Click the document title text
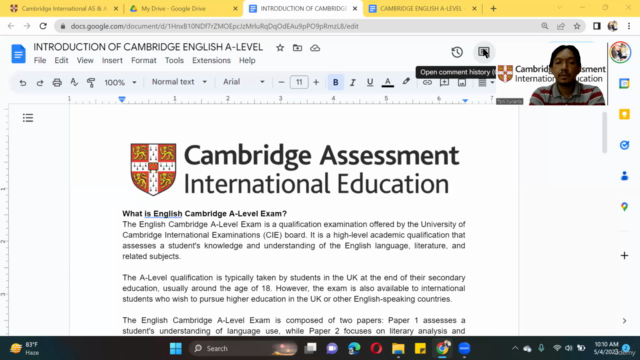Screen dimensions: 640x360 148,47
